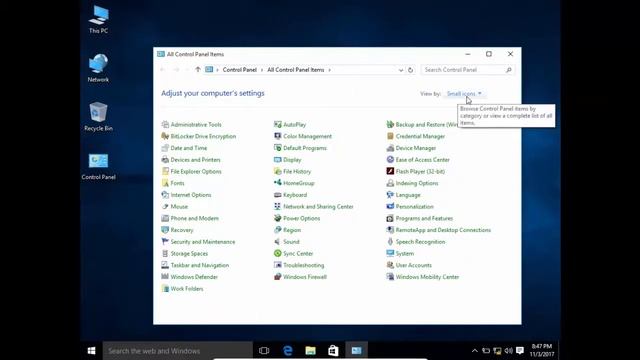The image size is (640, 360).
Task: Select the Devices and Printers icon
Action: pos(165,160)
